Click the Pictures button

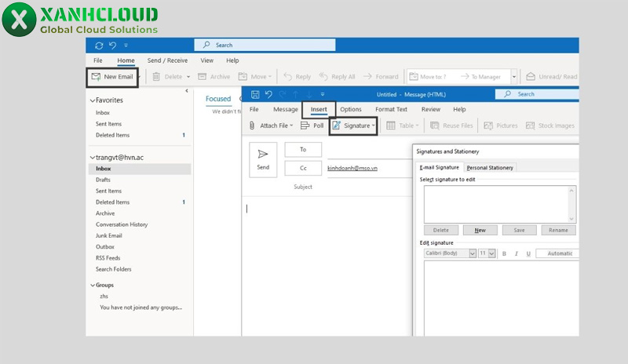click(501, 126)
